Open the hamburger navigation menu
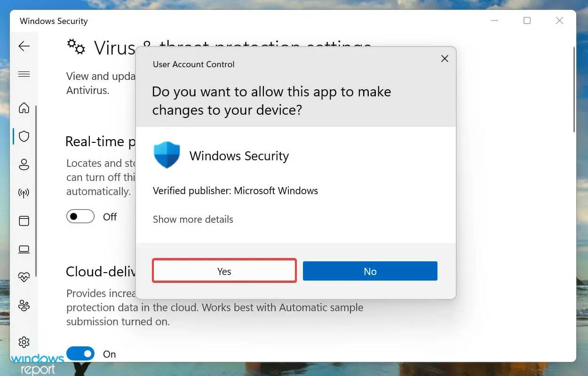Viewport: 588px width, 376px height. coord(24,74)
